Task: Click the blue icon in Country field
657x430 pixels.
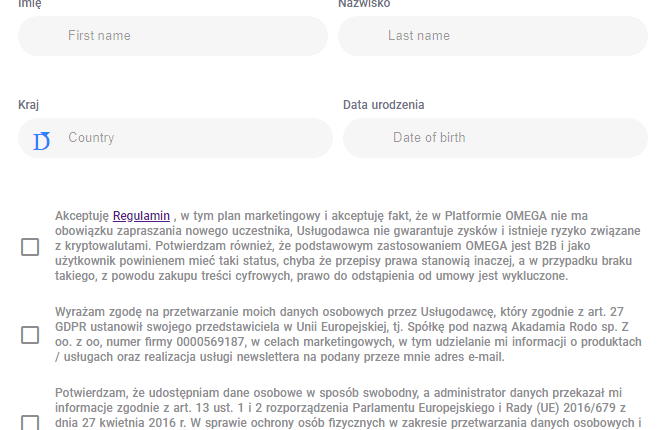Action: (41, 139)
